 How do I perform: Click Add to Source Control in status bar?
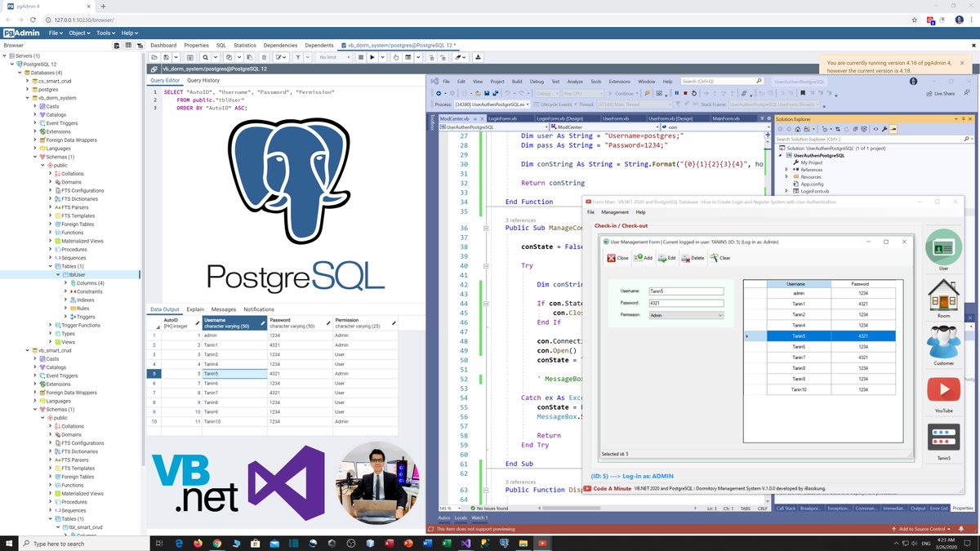924,529
